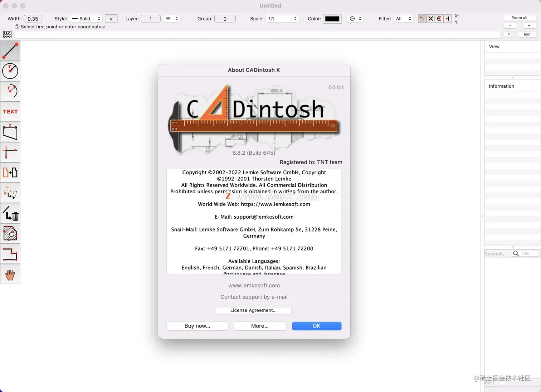Image resolution: width=541 pixels, height=392 pixels.
Task: Click the x button beside Style
Action: 111,19
